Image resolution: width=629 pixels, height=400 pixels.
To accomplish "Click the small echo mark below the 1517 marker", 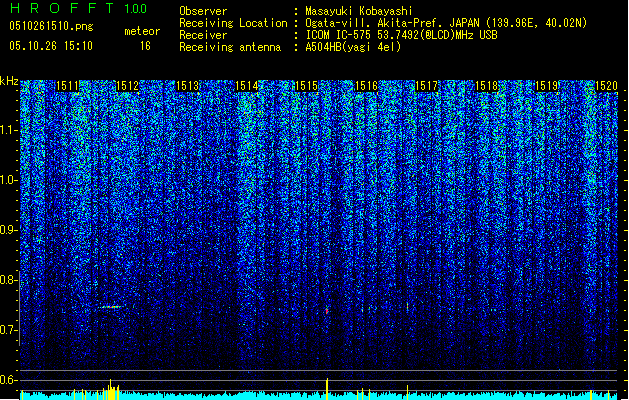I will click(408, 307).
